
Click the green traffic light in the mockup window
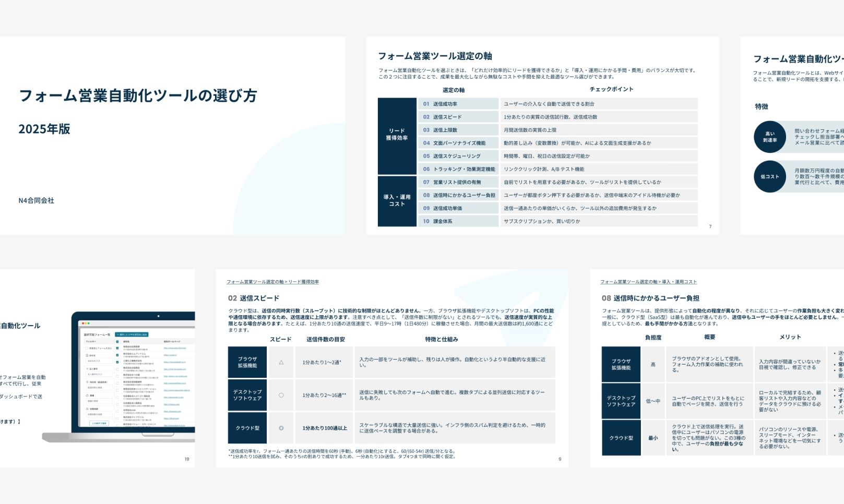[x=89, y=323]
